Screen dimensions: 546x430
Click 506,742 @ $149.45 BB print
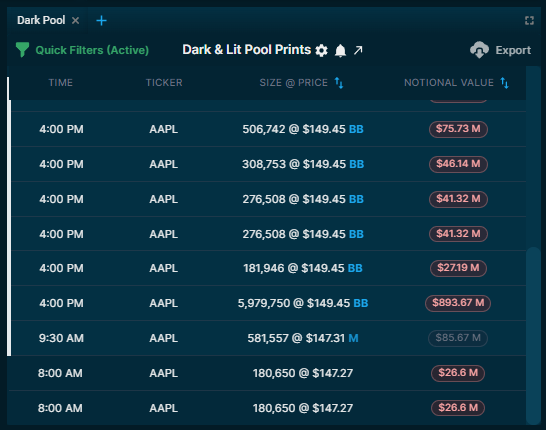tap(303, 129)
